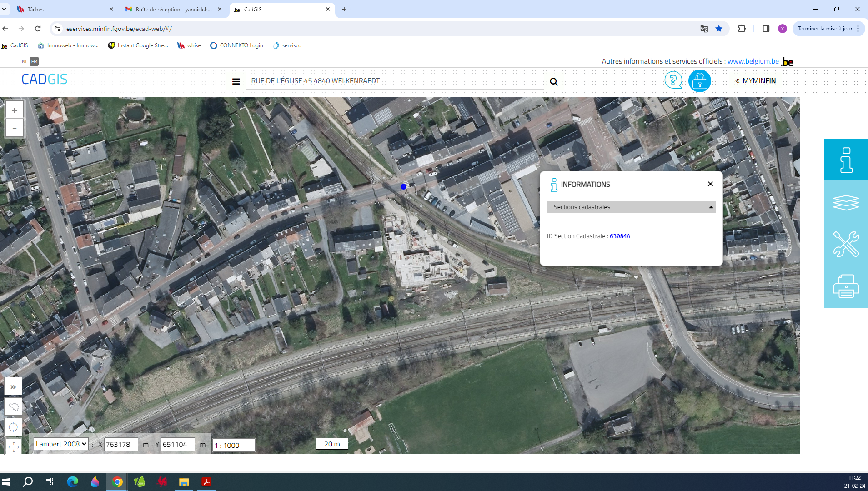The width and height of the screenshot is (868, 491).
Task: Click the X coordinate input field
Action: 120,445
